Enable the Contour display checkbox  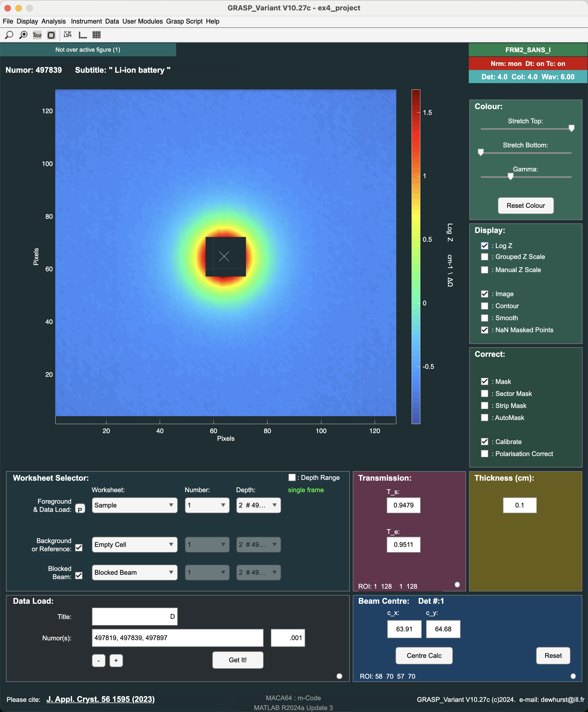pyautogui.click(x=484, y=306)
